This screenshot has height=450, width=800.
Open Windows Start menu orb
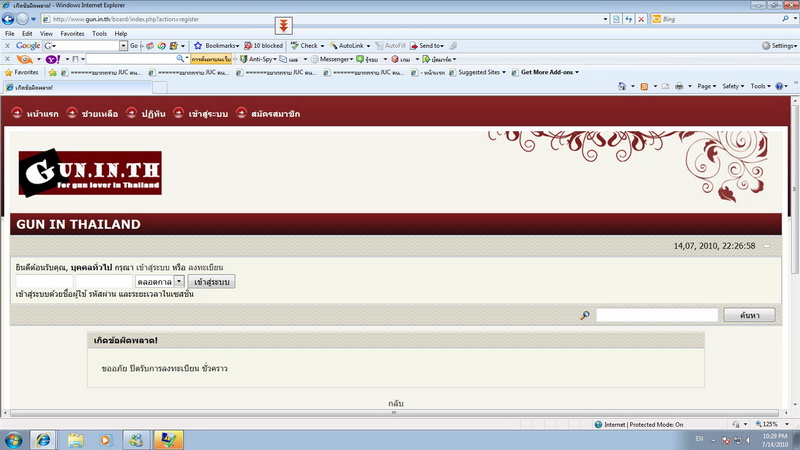coord(13,439)
